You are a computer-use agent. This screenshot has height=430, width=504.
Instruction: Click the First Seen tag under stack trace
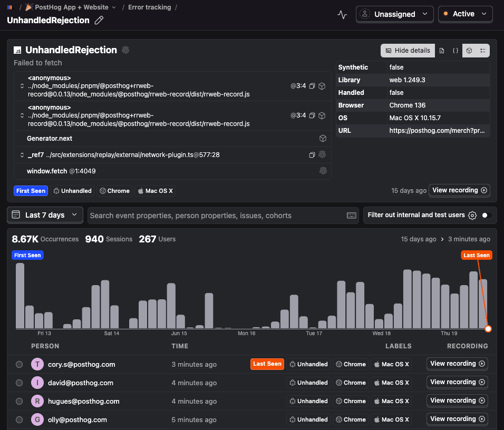(x=31, y=191)
